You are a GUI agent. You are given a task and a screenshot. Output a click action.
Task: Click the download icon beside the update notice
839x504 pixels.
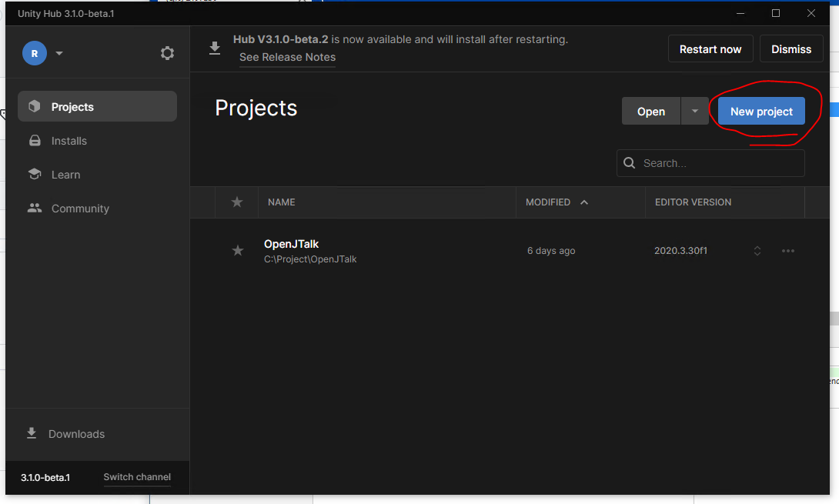click(x=215, y=48)
